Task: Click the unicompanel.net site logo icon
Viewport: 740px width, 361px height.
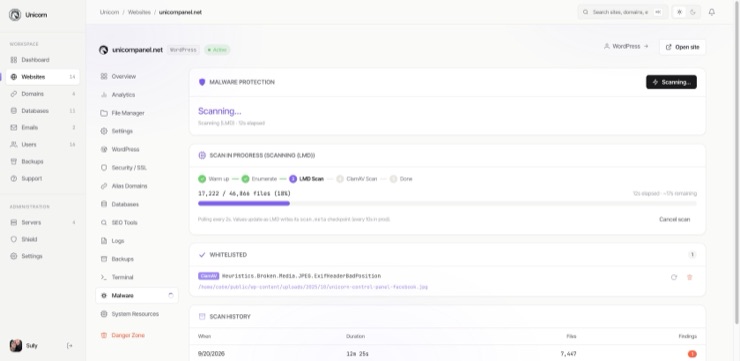Action: tap(103, 50)
